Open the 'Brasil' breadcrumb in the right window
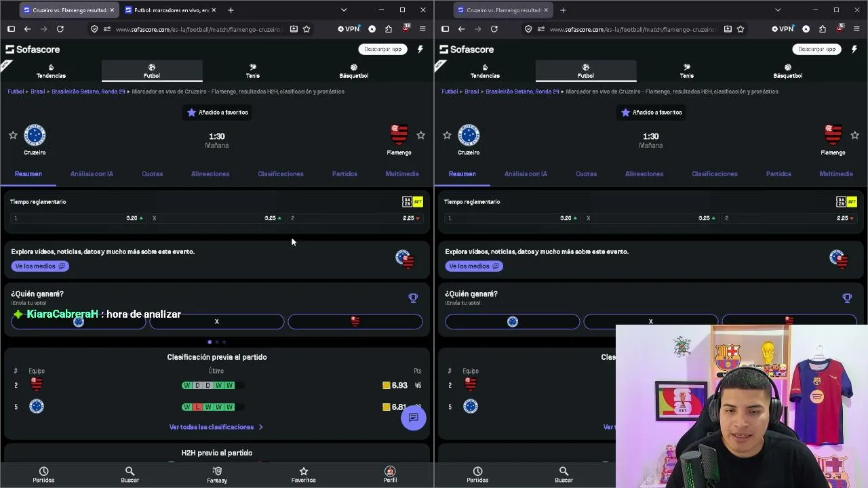Screen dimensions: 868x488 [472, 91]
